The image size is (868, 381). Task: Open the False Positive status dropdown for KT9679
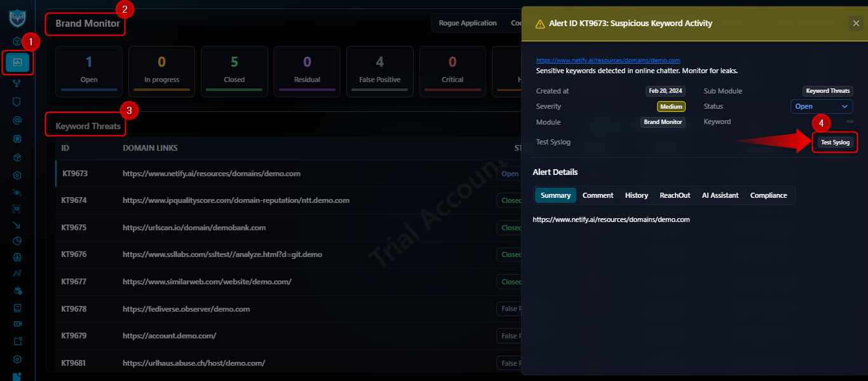pos(510,336)
